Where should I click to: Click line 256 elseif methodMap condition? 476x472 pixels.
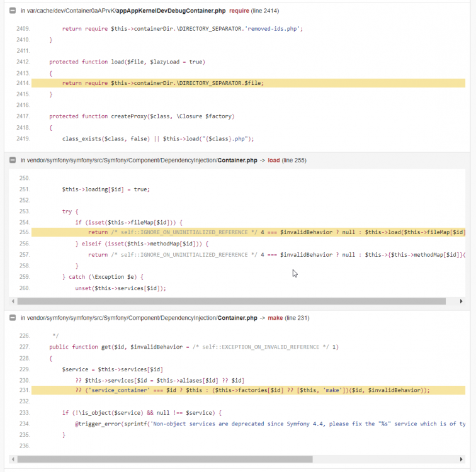coord(142,244)
